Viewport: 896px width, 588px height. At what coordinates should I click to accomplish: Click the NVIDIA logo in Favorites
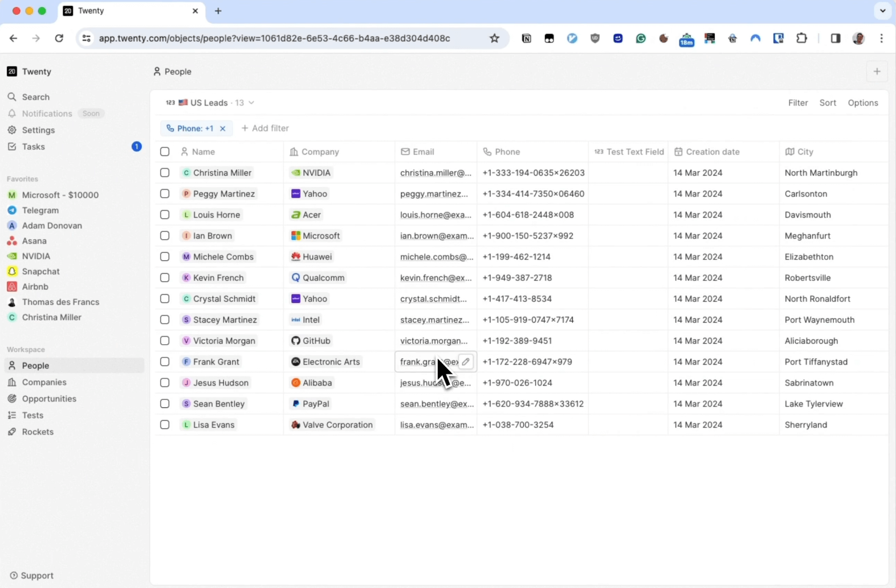coord(11,256)
